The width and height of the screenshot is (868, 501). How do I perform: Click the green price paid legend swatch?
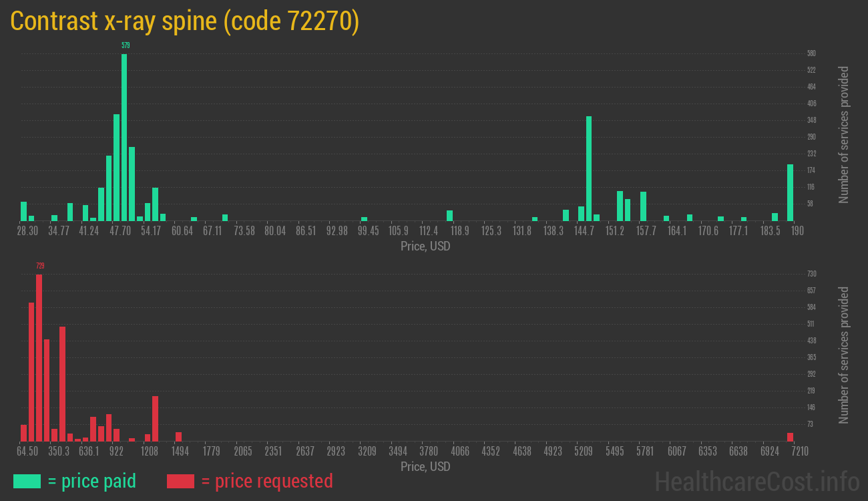point(27,481)
